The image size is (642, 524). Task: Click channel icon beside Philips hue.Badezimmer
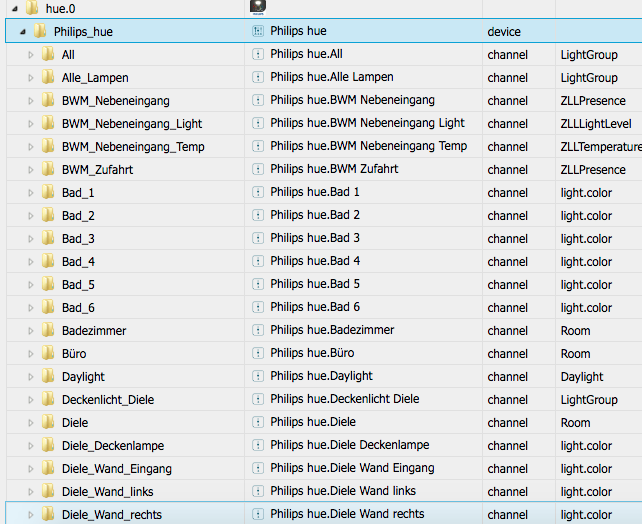(258, 330)
